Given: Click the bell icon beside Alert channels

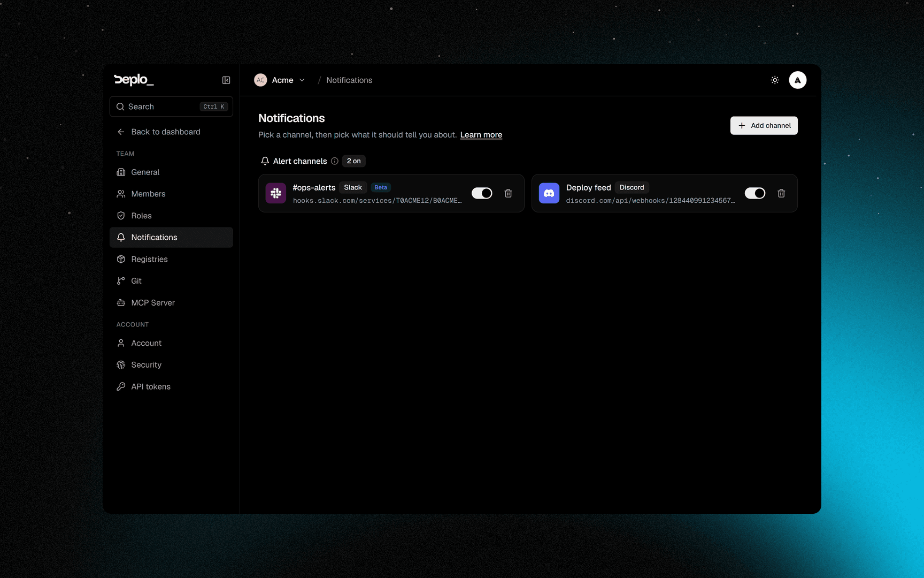Looking at the screenshot, I should coord(265,161).
